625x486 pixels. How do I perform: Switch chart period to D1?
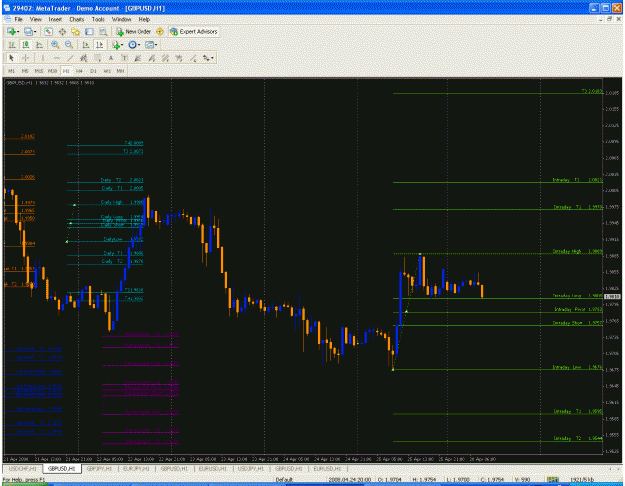click(93, 71)
